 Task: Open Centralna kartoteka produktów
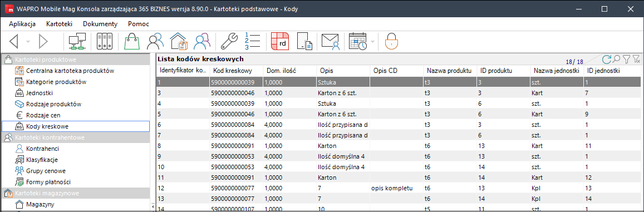tap(70, 71)
